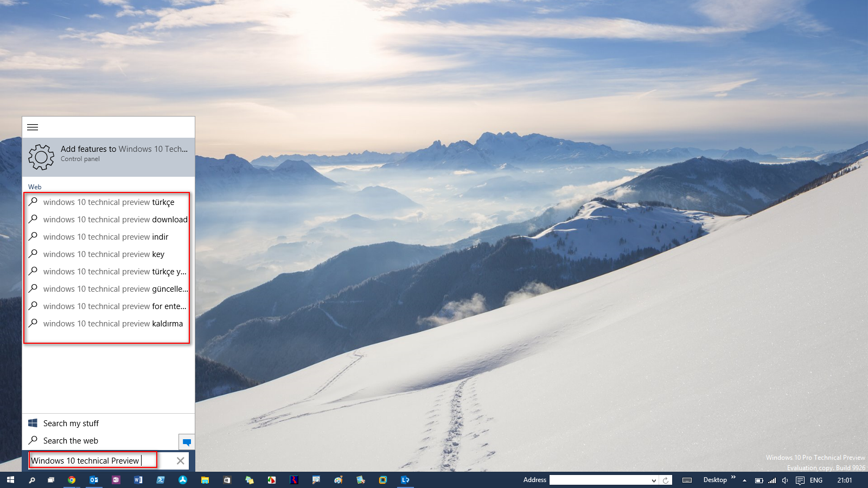Open the Store from the taskbar

(x=227, y=480)
